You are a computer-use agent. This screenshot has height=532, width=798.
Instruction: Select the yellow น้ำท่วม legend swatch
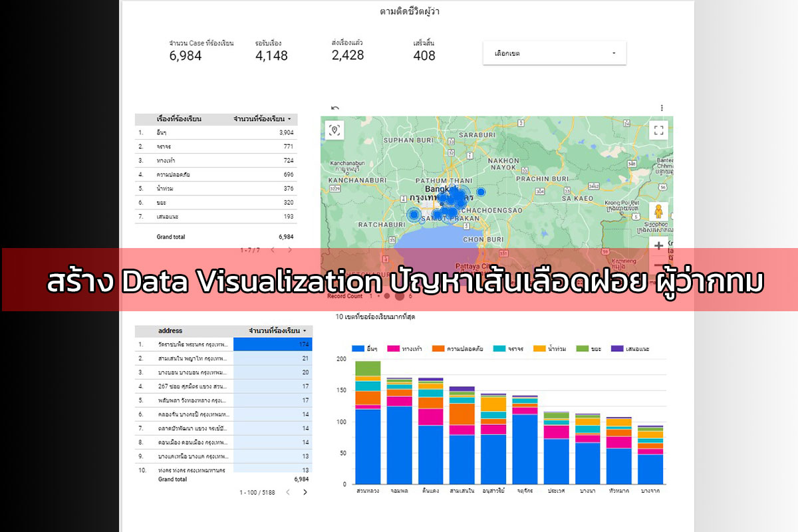(539, 348)
